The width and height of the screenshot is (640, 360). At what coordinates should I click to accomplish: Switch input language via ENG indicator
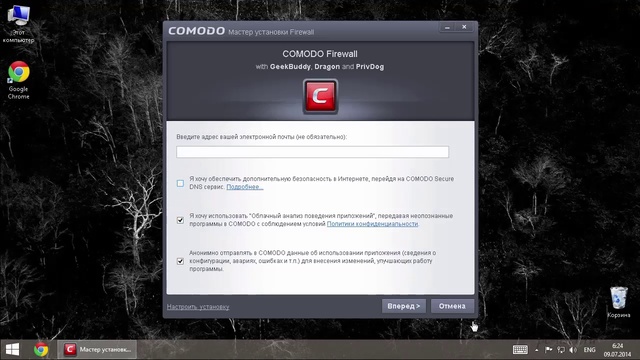click(x=589, y=350)
